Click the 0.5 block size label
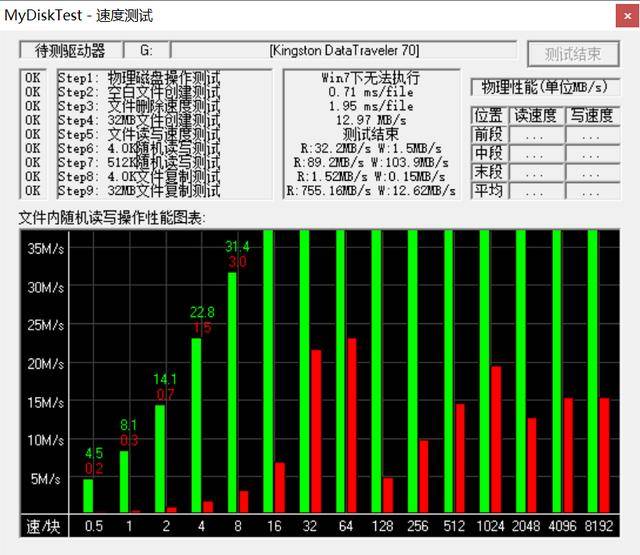The height and width of the screenshot is (555, 640). click(93, 526)
